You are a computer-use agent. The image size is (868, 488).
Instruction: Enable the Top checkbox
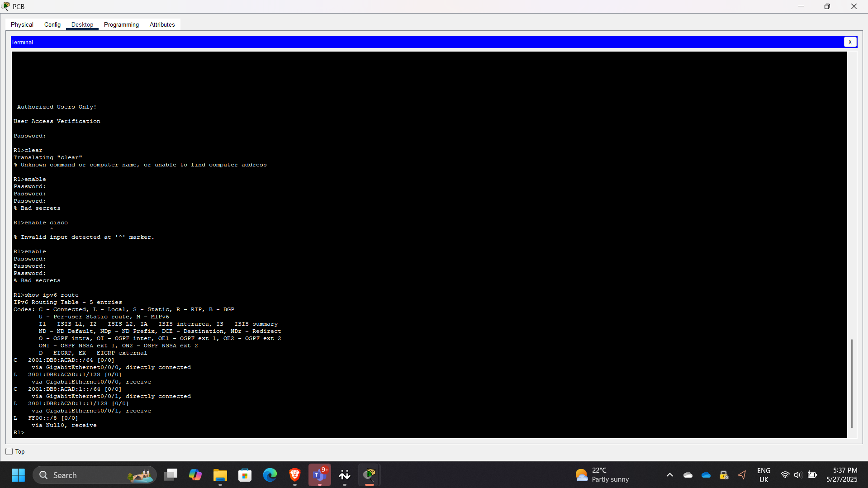(9, 451)
